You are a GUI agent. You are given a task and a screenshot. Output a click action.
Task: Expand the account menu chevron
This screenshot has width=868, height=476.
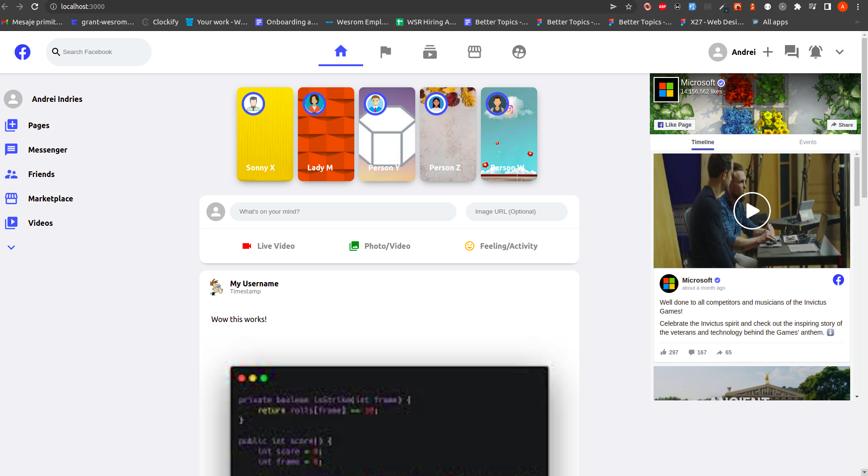(x=839, y=52)
